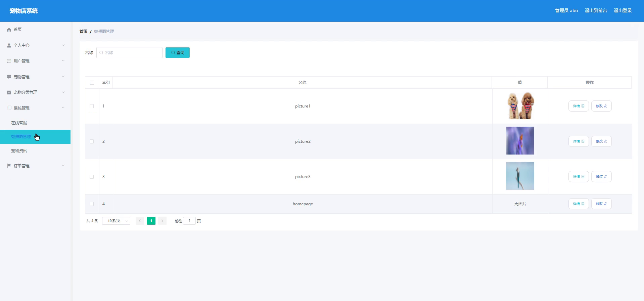The height and width of the screenshot is (301, 644).
Task: Open 详情 for homepage row
Action: coord(579,204)
